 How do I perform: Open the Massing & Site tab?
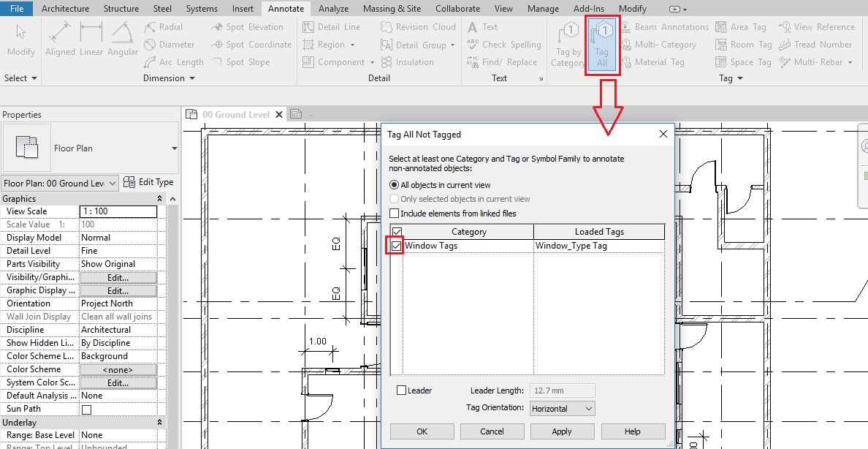pyautogui.click(x=392, y=9)
